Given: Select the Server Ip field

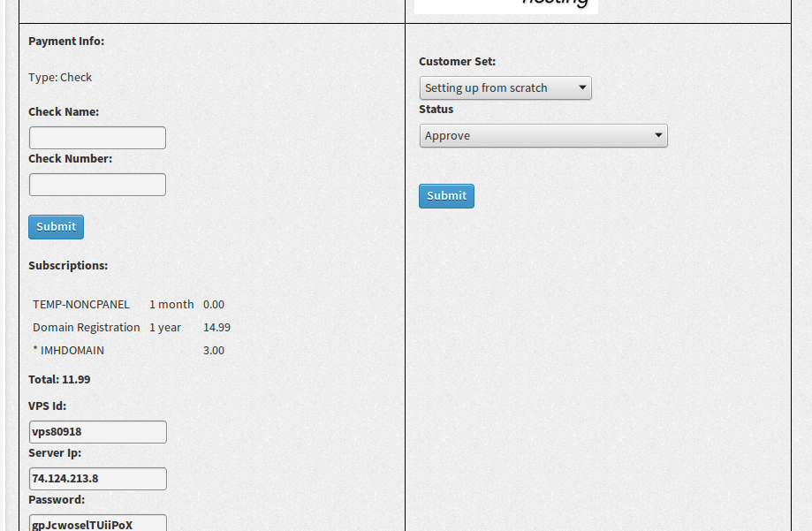Looking at the screenshot, I should point(97,479).
